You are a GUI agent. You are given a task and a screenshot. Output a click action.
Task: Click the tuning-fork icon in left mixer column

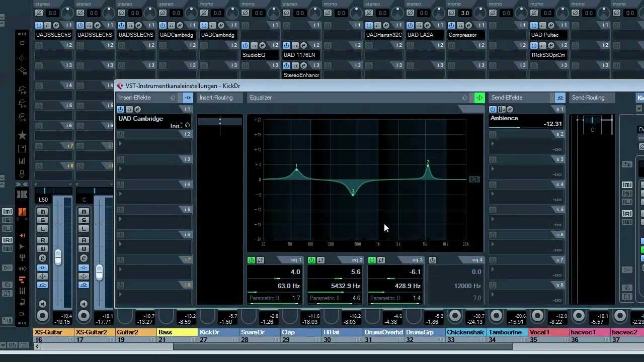(22, 257)
